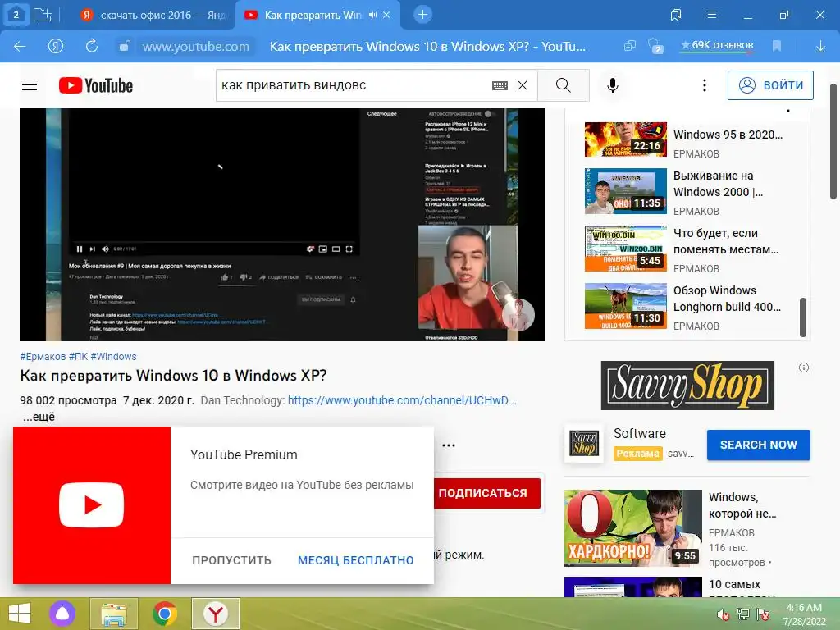Clear the search field with the X
The width and height of the screenshot is (840, 630).
(523, 85)
